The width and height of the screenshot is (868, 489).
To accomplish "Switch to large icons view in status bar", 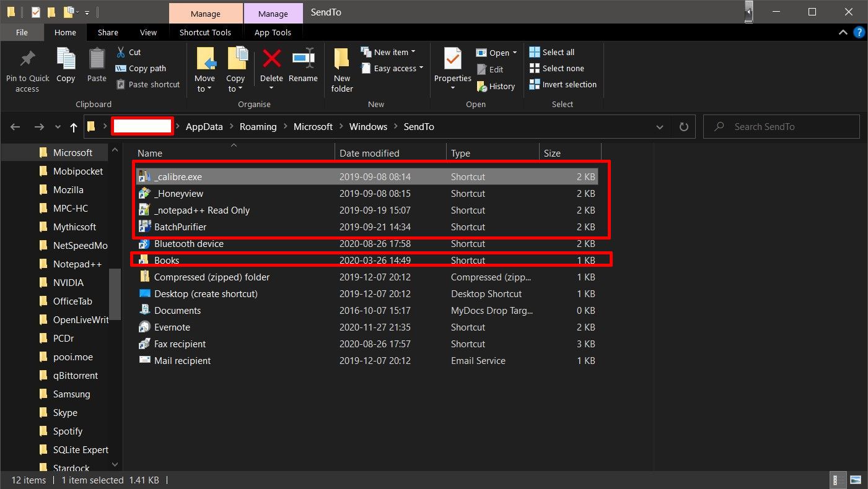I will (x=856, y=480).
